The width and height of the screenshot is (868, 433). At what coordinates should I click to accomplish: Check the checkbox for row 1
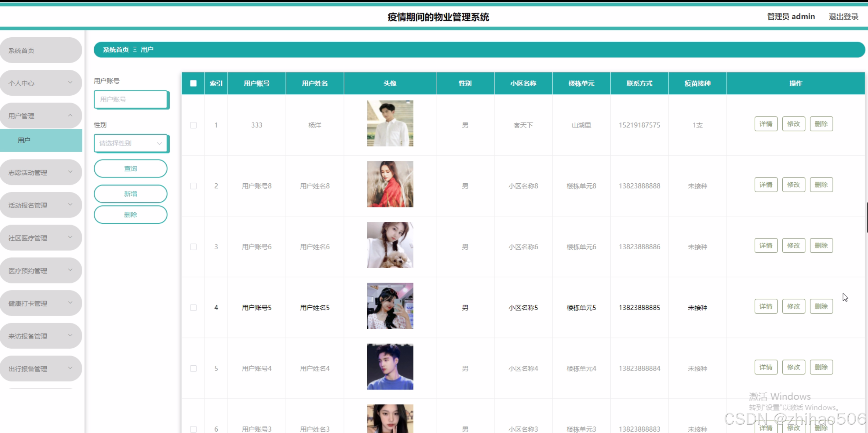point(193,125)
